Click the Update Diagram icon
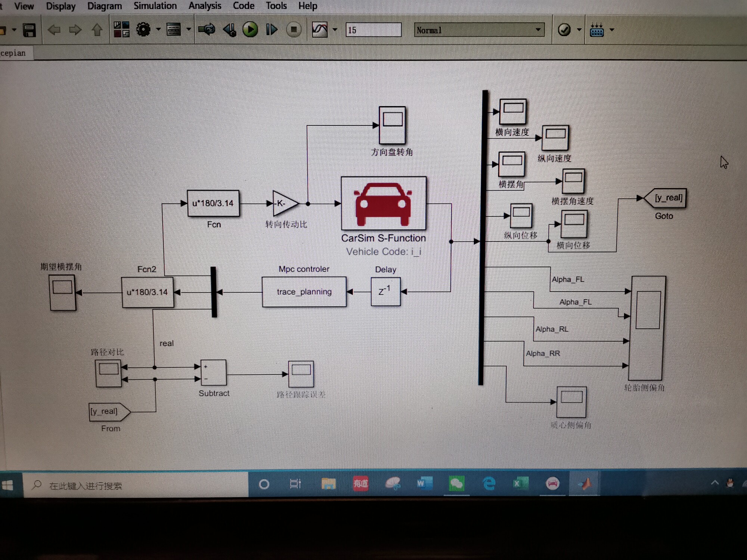 (207, 29)
